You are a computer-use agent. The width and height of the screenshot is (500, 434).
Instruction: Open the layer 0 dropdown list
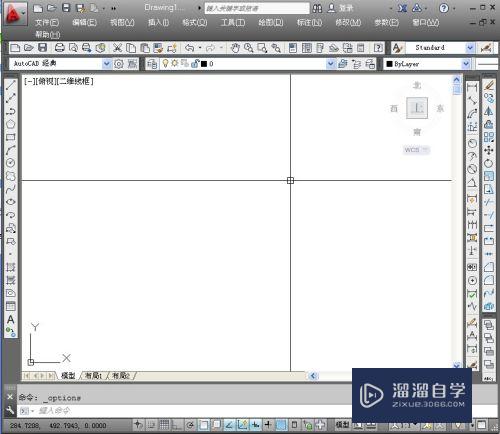(330, 64)
